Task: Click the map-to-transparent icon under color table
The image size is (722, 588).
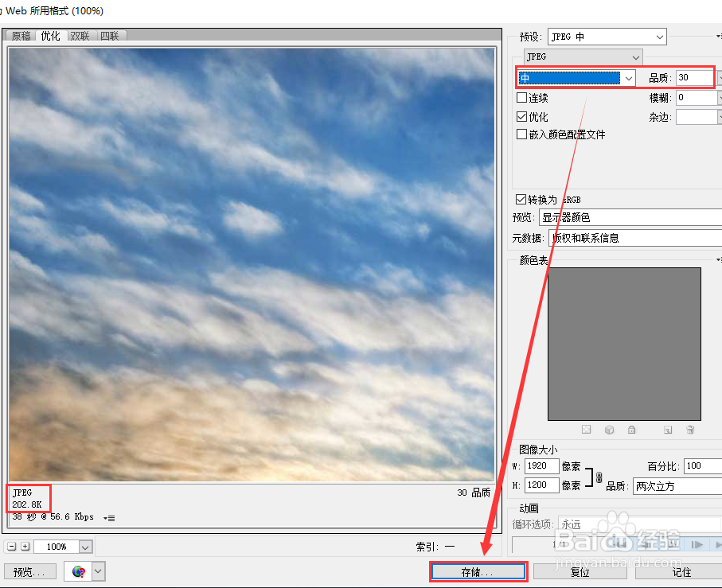Action: pyautogui.click(x=586, y=430)
